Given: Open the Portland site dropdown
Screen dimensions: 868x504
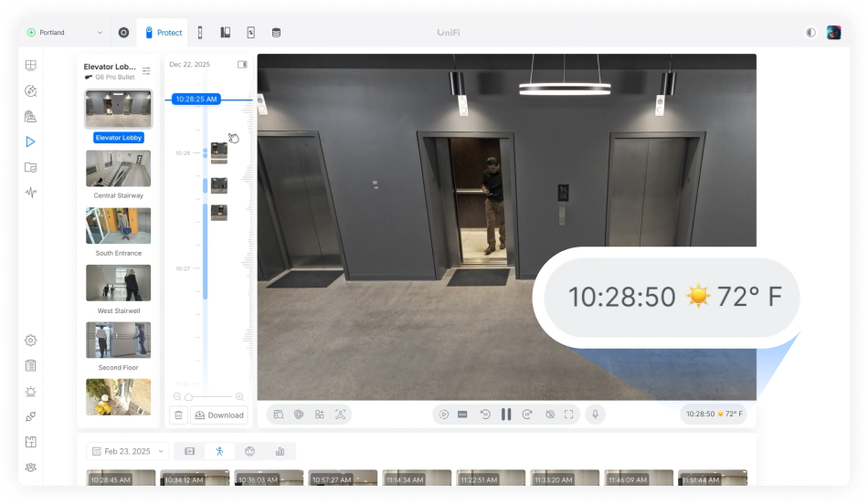Looking at the screenshot, I should [66, 33].
